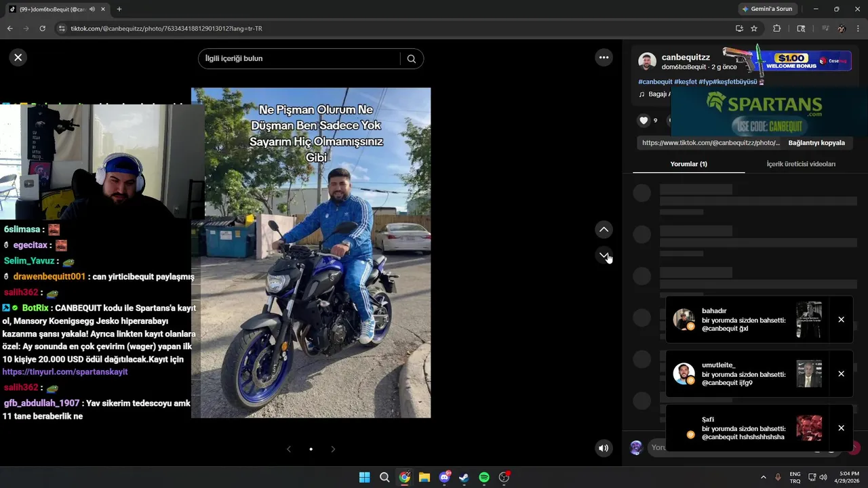Copy link via 'Bağlantıyı kopyala'
Image resolution: width=868 pixels, height=488 pixels.
coord(816,143)
